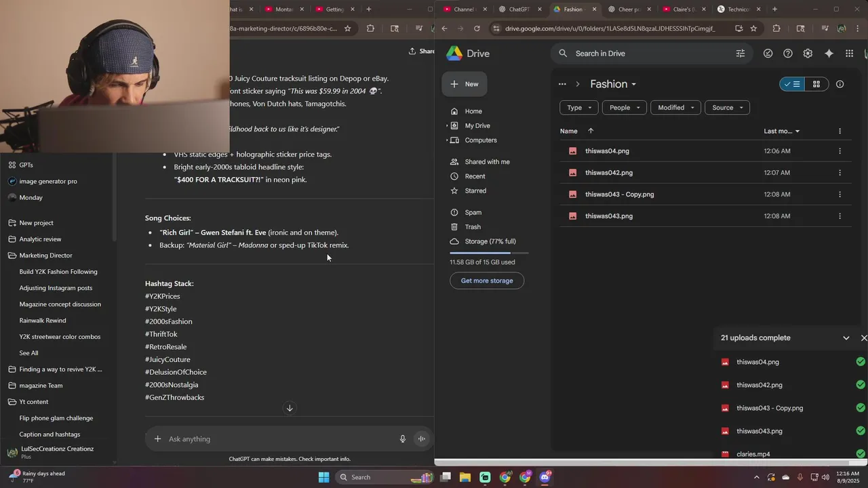Jump to bottom arrow in ChatGPT chat
Image resolution: width=868 pixels, height=488 pixels.
290,408
